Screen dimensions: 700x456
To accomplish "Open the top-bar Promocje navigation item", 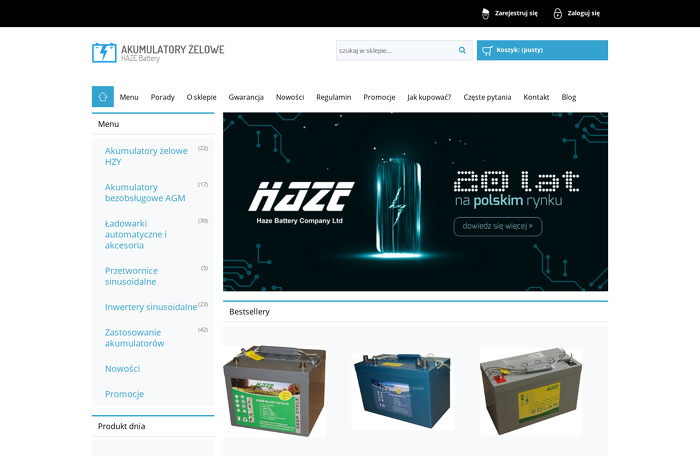I will coord(379,97).
